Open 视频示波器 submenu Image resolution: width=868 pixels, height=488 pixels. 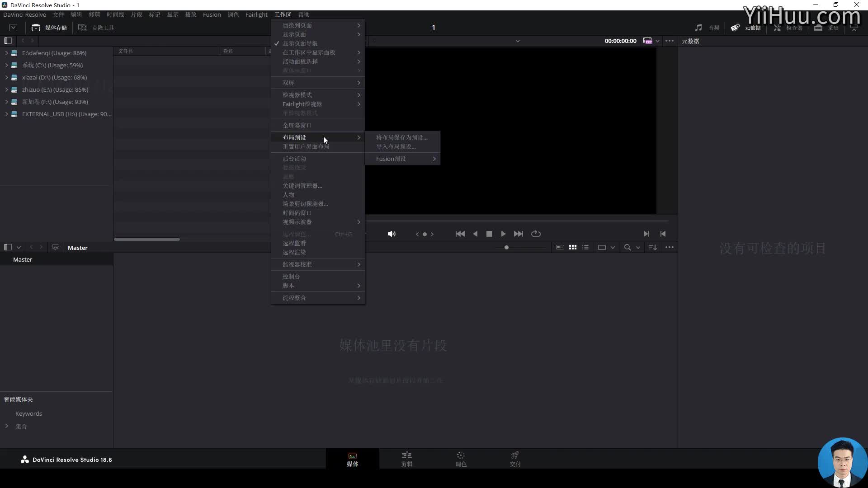pos(318,222)
